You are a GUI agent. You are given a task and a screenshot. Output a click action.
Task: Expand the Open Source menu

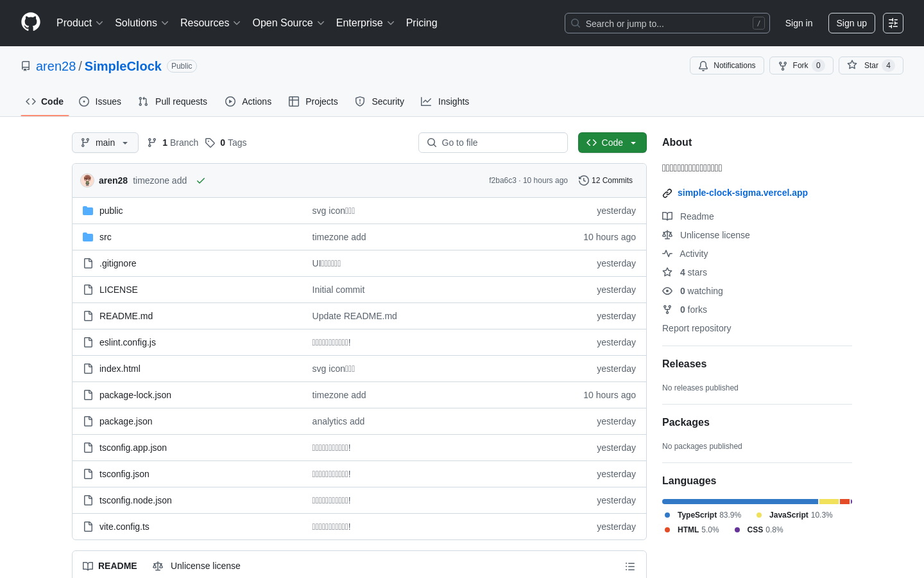tap(288, 23)
